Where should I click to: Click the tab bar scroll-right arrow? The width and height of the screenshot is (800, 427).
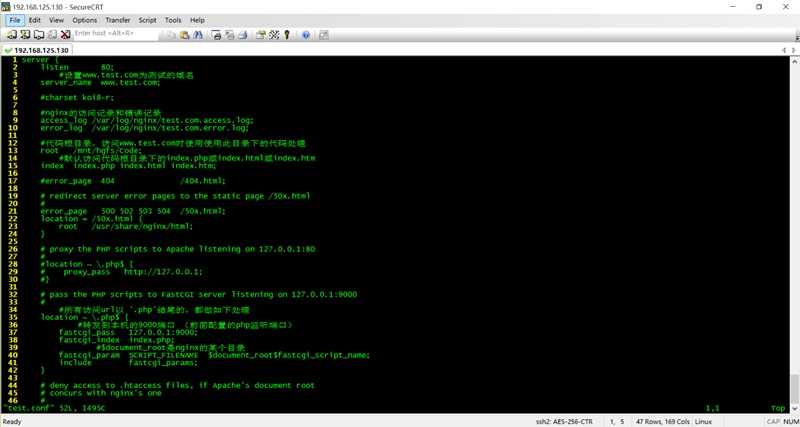(x=794, y=51)
